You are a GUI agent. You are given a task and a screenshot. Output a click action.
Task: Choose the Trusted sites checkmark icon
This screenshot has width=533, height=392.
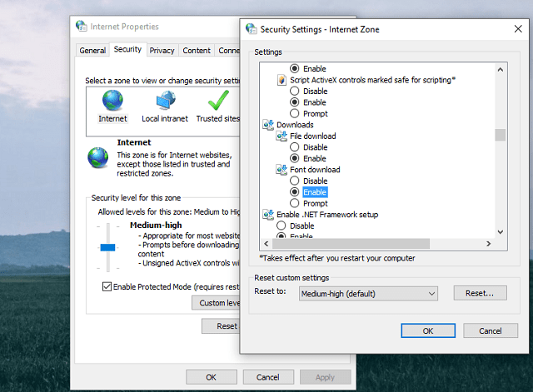pos(218,100)
